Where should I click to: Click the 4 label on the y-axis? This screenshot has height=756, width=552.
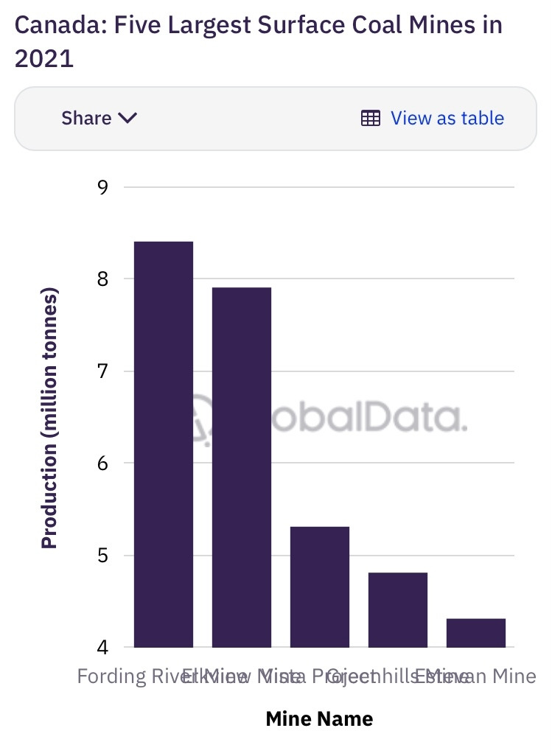pos(102,648)
